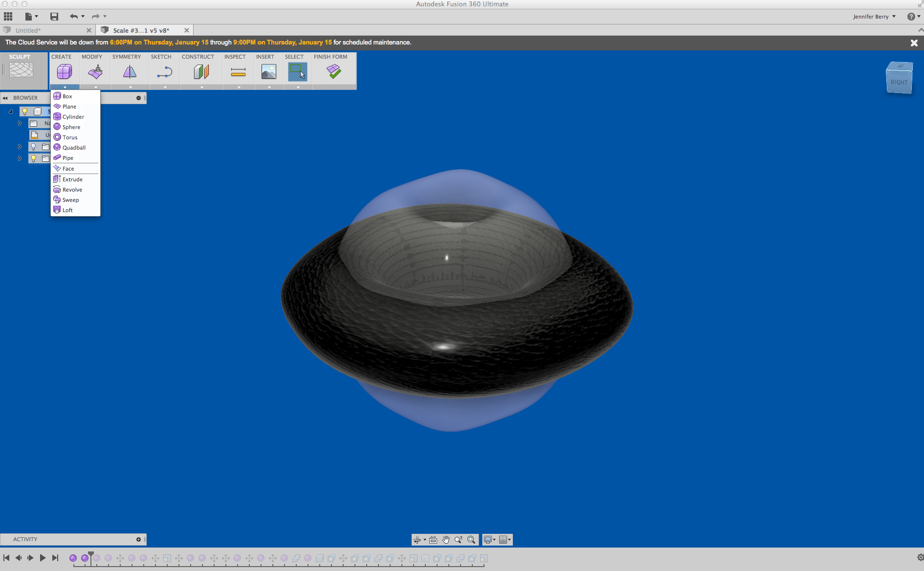Screen dimensions: 924x571
Task: Dismiss the cloud maintenance notification banner
Action: point(914,43)
